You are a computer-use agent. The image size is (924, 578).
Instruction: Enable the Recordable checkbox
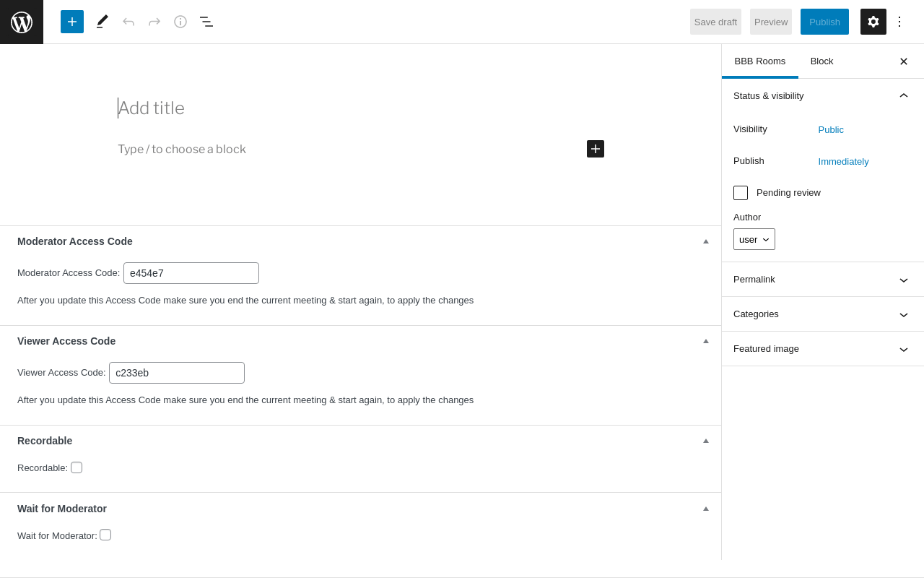(x=77, y=467)
